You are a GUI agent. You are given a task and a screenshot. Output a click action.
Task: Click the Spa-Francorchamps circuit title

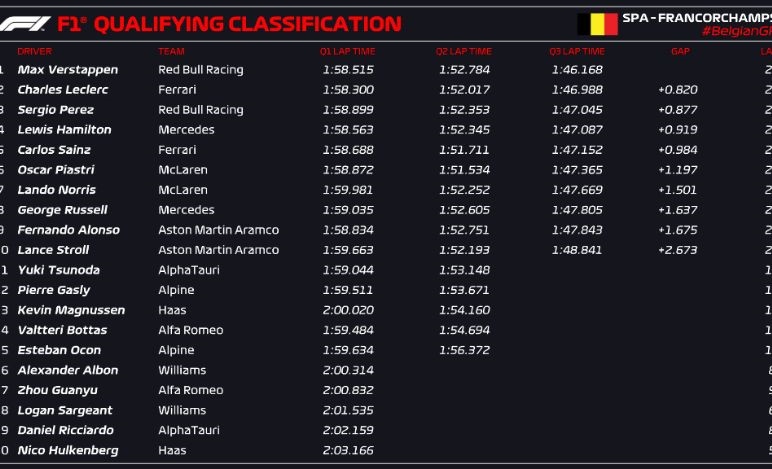point(696,17)
